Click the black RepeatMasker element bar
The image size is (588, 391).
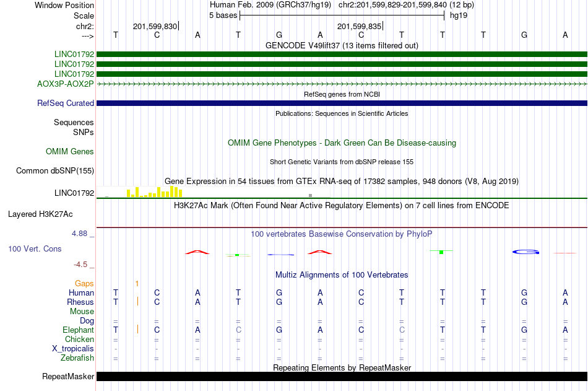pos(342,376)
